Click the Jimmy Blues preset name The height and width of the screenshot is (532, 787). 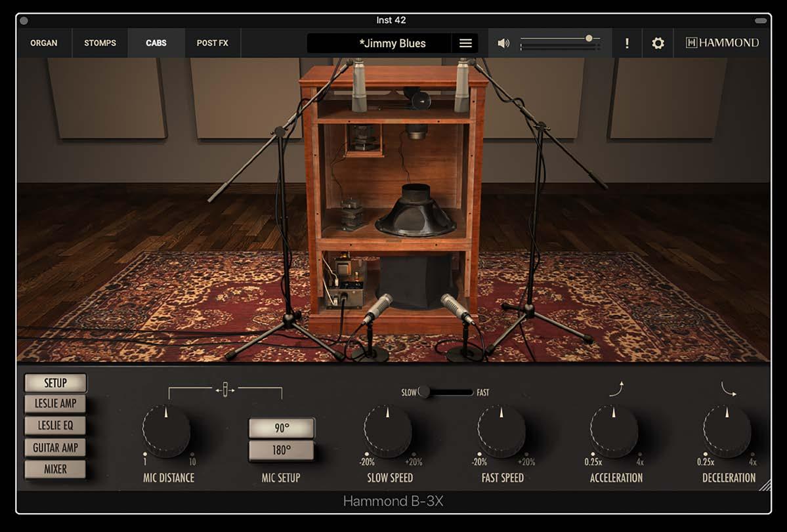[x=393, y=44]
